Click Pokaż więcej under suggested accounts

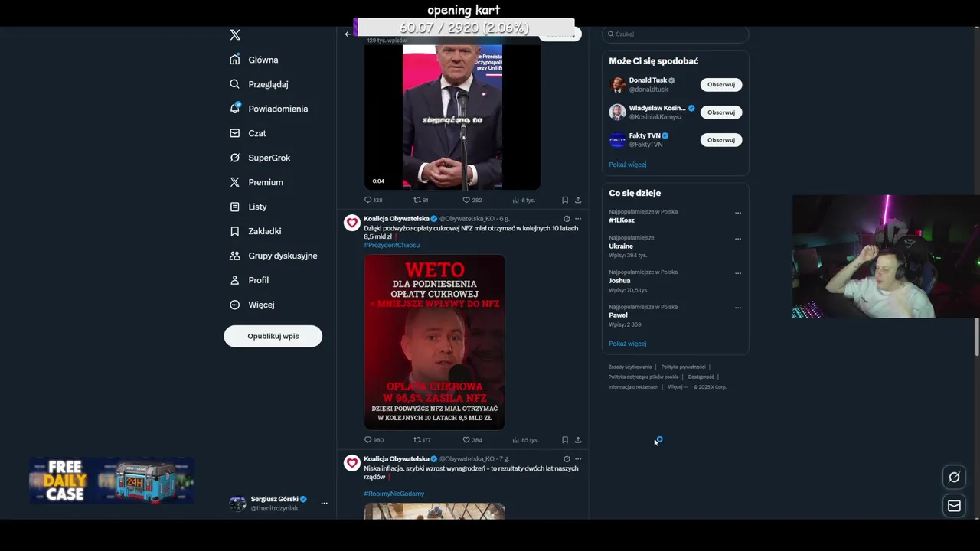[x=627, y=165]
